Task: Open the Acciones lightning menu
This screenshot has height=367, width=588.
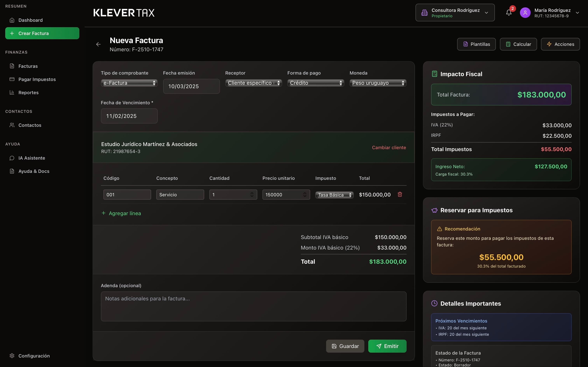Action: pyautogui.click(x=560, y=44)
